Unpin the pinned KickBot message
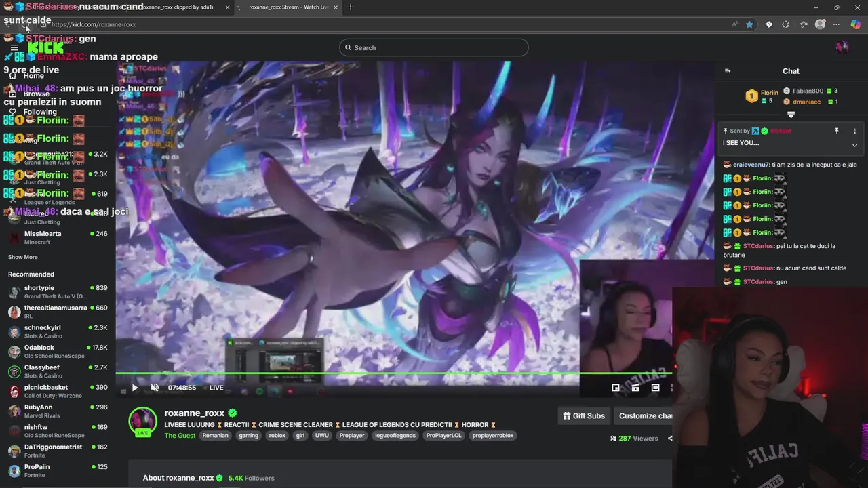The height and width of the screenshot is (488, 868). click(x=837, y=131)
